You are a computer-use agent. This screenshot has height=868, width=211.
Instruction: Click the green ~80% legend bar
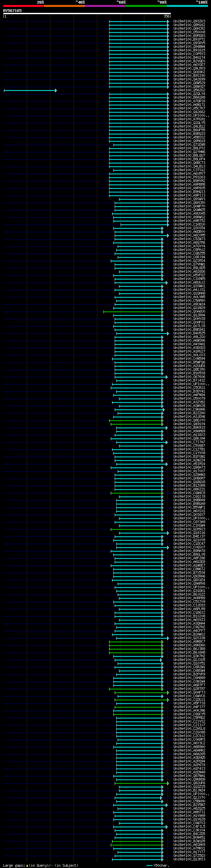pos(146,6)
